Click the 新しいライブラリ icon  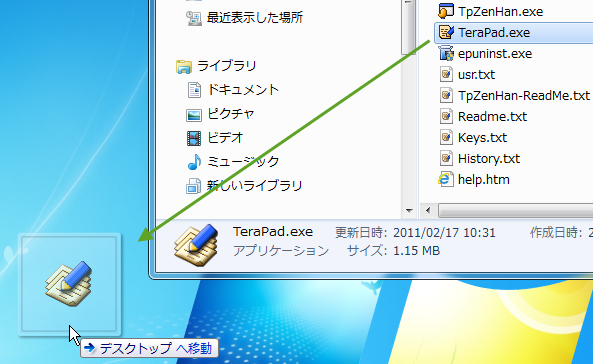point(194,186)
